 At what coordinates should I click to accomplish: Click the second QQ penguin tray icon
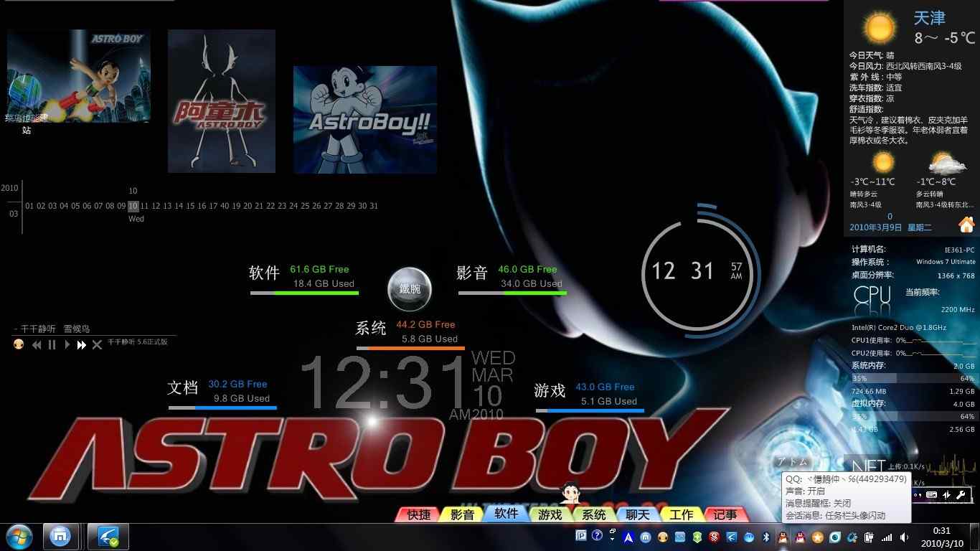pos(801,537)
